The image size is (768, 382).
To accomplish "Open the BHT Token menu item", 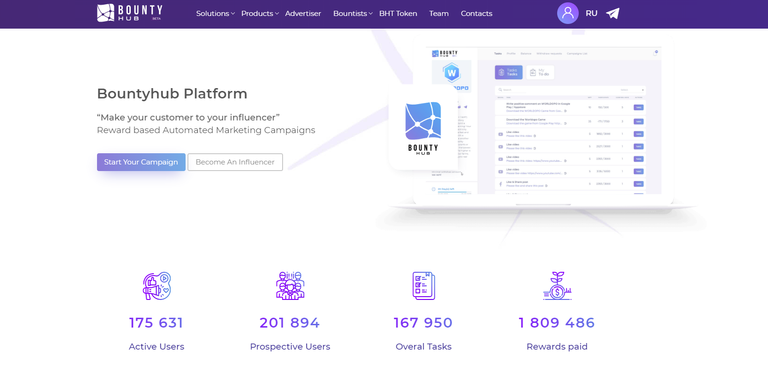I will point(398,14).
